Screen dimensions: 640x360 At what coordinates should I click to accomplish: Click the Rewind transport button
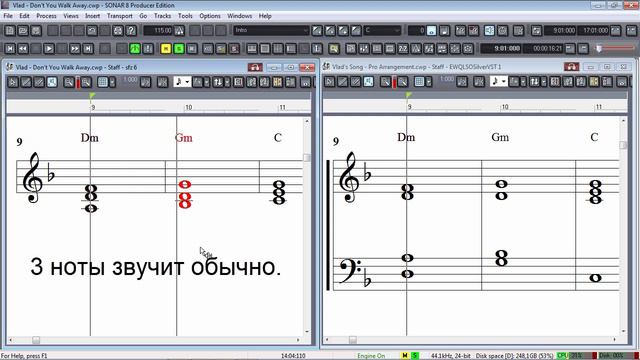(x=23, y=49)
